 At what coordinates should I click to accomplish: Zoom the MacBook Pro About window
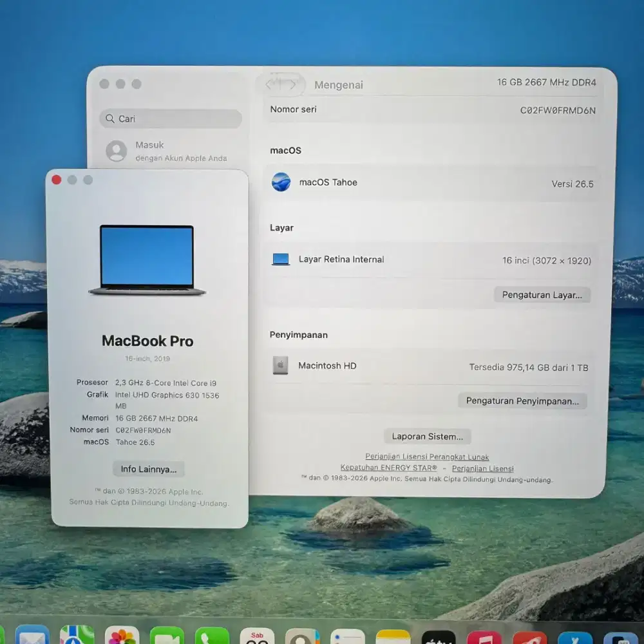click(x=88, y=180)
